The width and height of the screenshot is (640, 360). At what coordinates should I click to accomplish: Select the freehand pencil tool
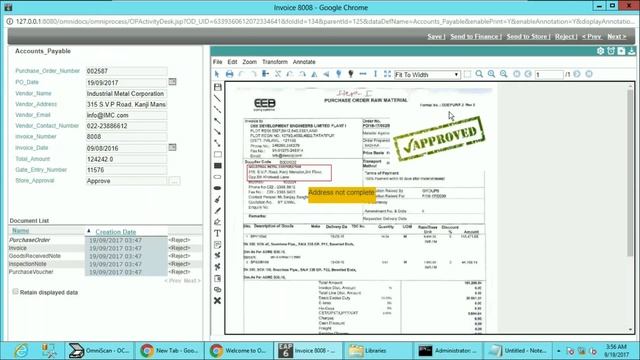click(218, 211)
